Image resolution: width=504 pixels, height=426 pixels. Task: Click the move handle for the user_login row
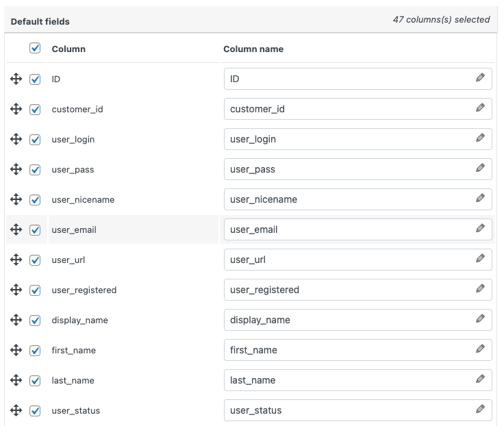click(16, 139)
